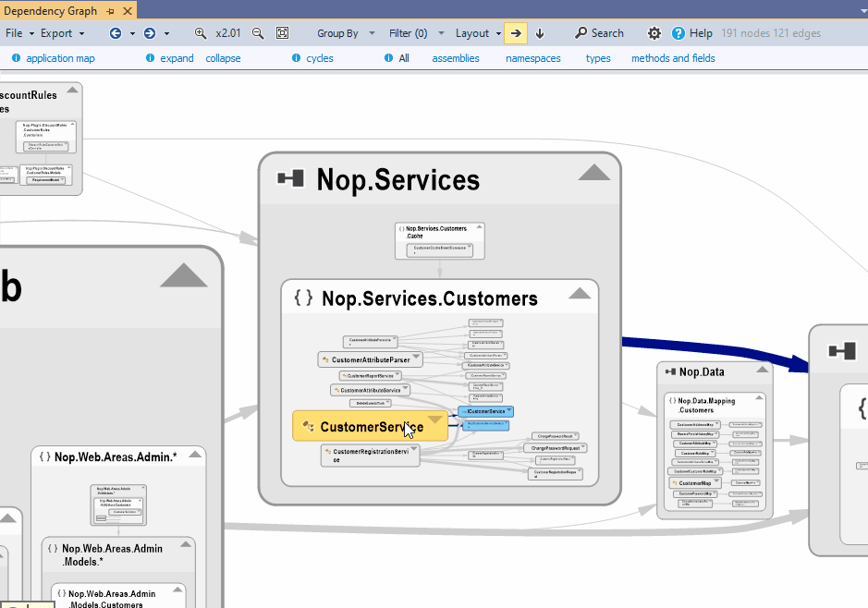Image resolution: width=868 pixels, height=608 pixels.
Task: Switch layout to top-to-bottom direction
Action: [540, 33]
